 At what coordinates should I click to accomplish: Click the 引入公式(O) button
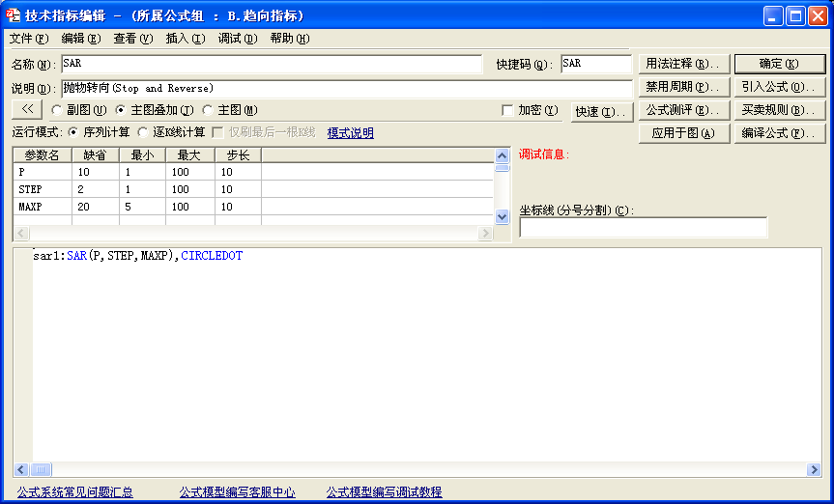tap(780, 87)
